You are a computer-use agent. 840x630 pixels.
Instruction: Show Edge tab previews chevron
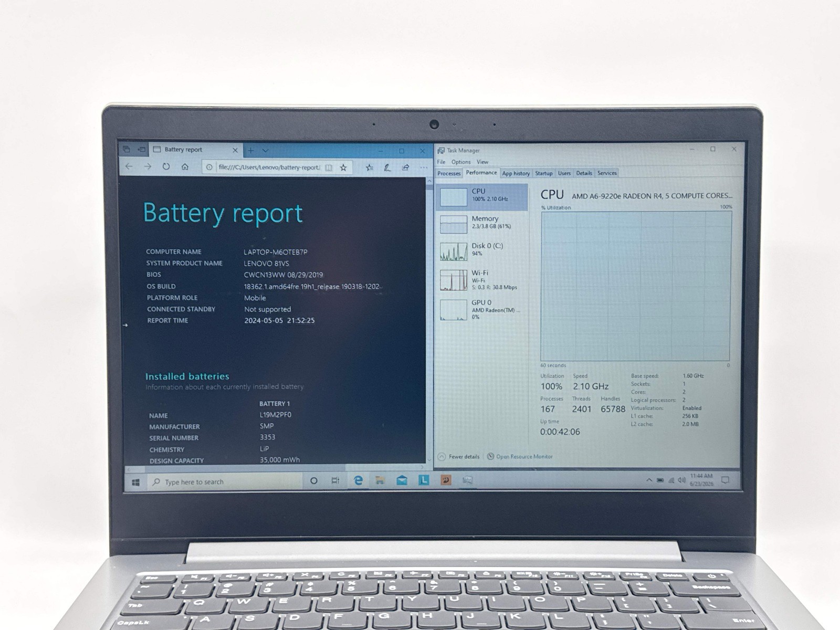[266, 151]
